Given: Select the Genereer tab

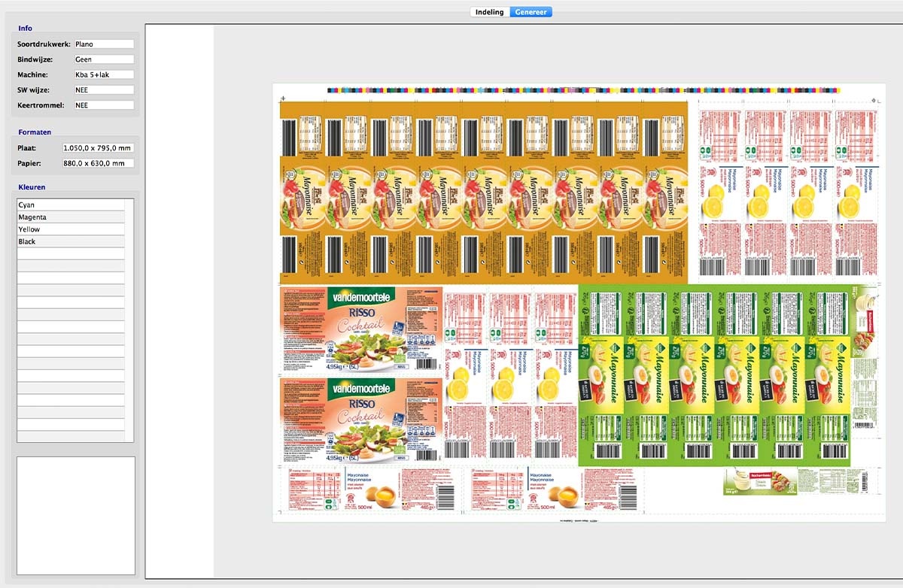Looking at the screenshot, I should pos(531,12).
